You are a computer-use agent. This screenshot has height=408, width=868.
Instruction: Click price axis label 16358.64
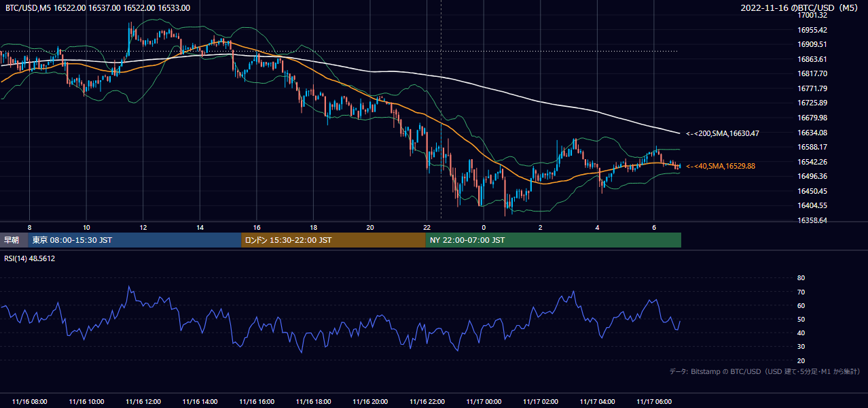coord(812,220)
